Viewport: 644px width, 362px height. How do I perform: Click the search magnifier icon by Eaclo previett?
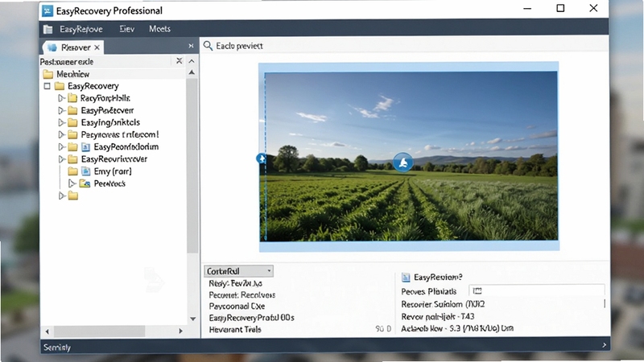click(208, 46)
